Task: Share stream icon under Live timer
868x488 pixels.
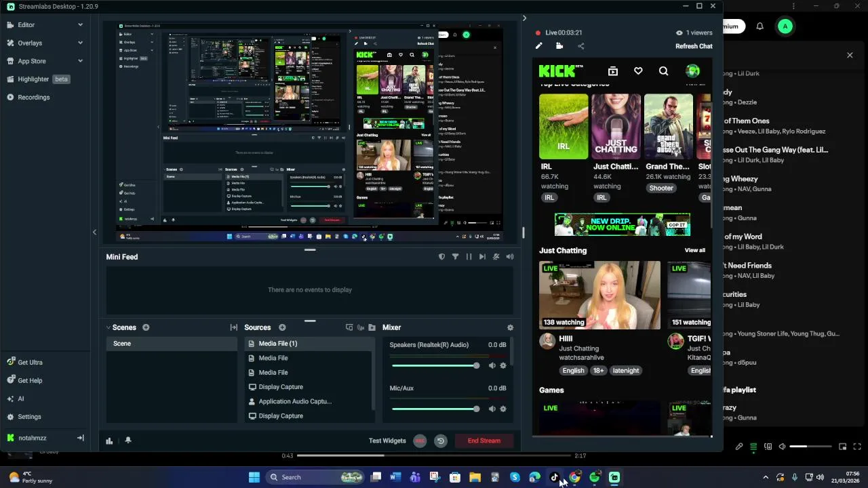Action: coord(580,46)
